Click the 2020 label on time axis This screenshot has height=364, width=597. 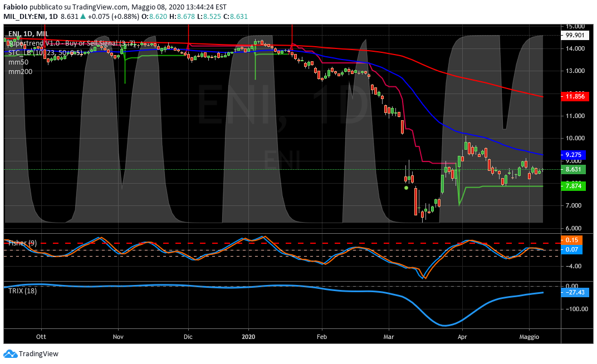tap(248, 337)
